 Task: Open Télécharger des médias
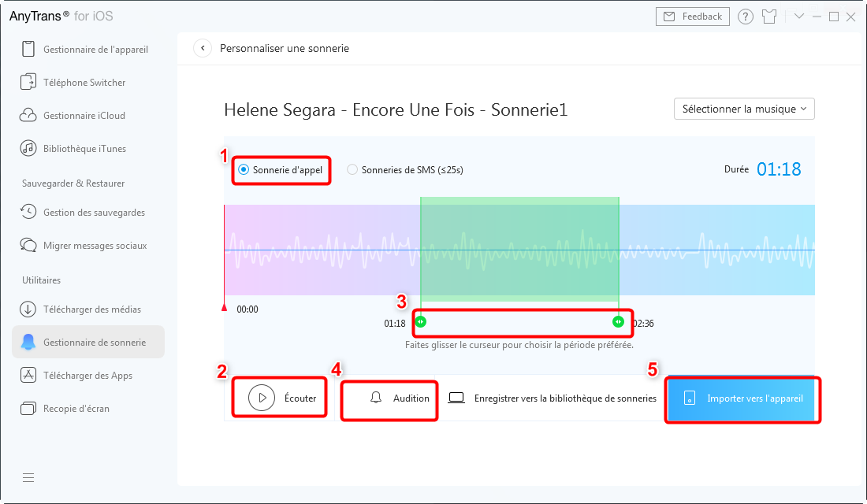point(88,309)
